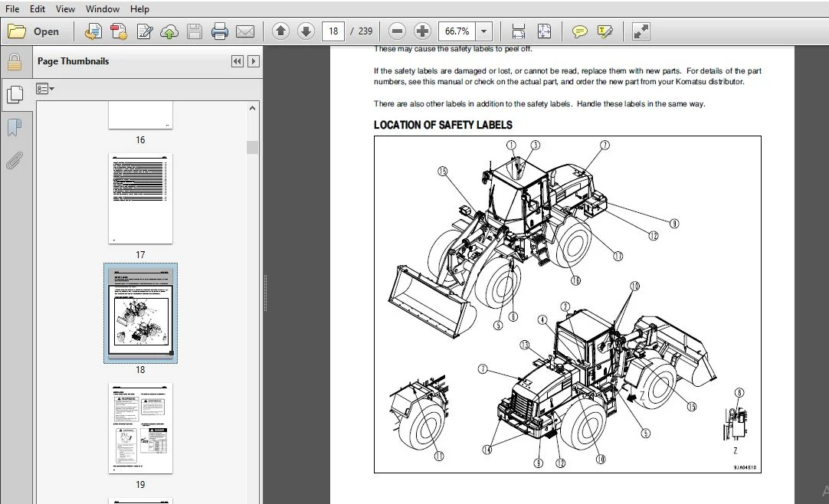Screen dimensions: 829x504
Task: Open the zoom percentage dropdown arrow
Action: click(x=483, y=31)
